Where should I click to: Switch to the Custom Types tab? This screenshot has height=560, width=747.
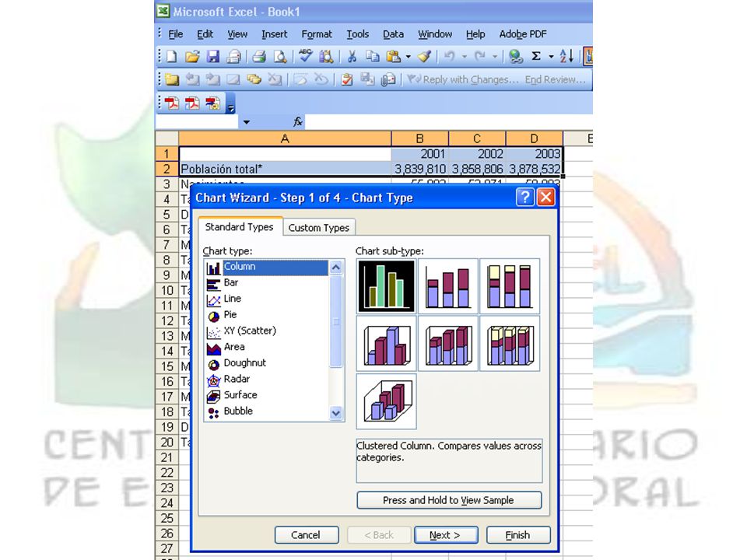(x=319, y=228)
